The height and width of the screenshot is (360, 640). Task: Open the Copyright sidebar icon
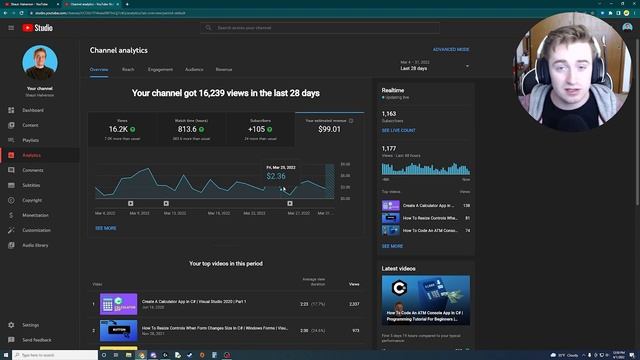pyautogui.click(x=11, y=200)
